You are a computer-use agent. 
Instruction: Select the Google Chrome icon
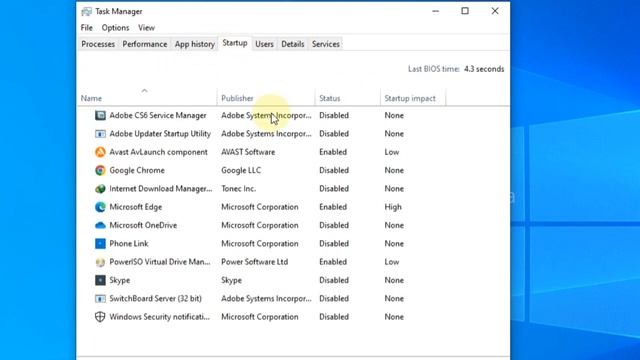pos(100,170)
